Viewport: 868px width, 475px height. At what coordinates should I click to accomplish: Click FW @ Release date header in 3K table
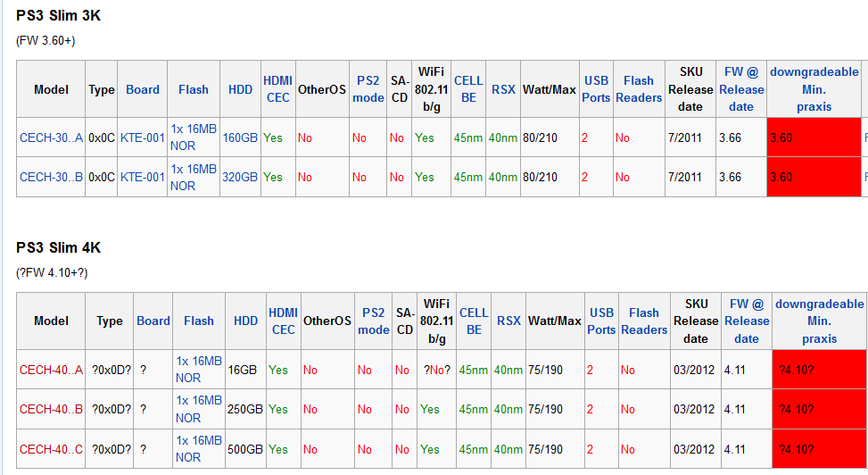click(741, 89)
